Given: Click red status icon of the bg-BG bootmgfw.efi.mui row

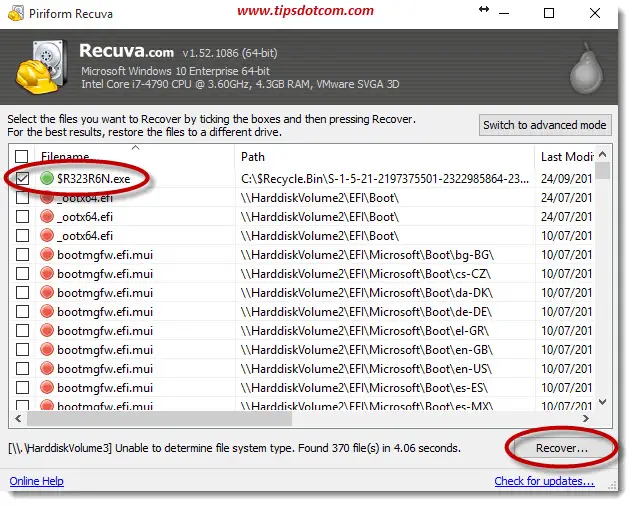Looking at the screenshot, I should pyautogui.click(x=47, y=254).
